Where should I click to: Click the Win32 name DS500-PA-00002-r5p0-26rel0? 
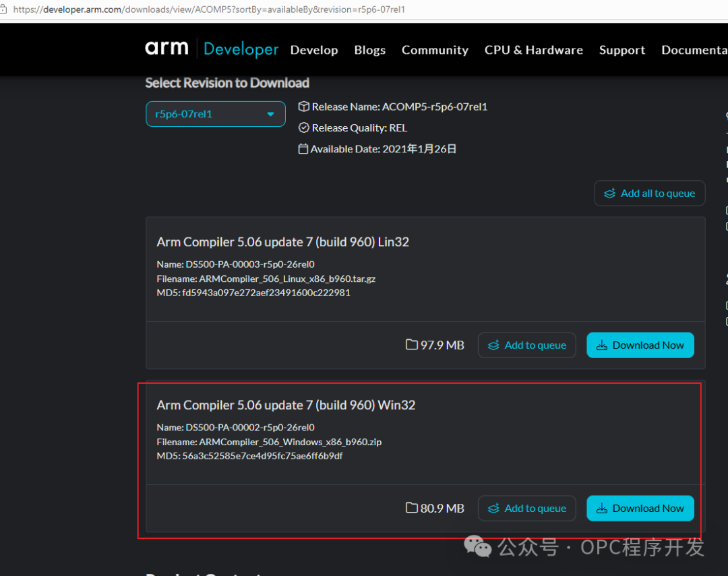click(x=250, y=428)
